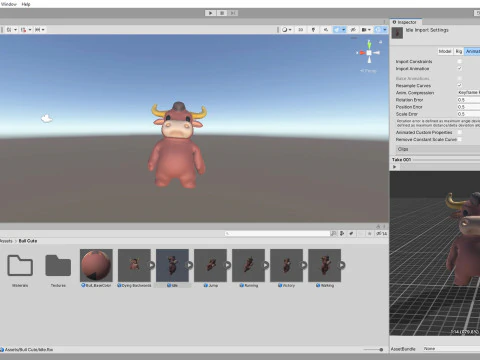This screenshot has height=360, width=480.
Task: Click the Position Error value field
Action: coord(469,107)
